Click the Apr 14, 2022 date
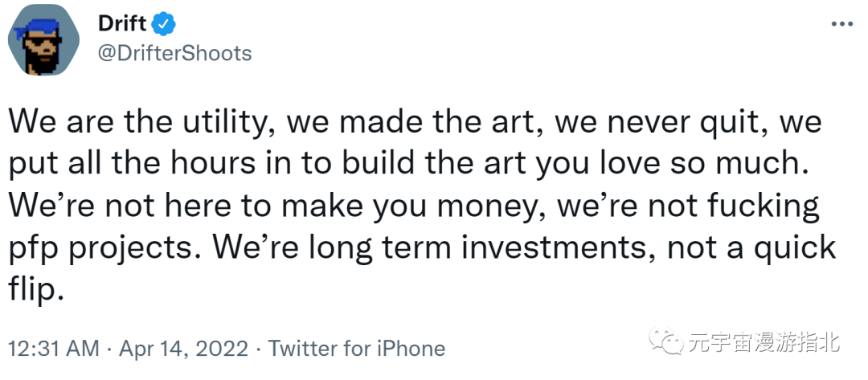Image resolution: width=868 pixels, height=380 pixels. coord(182,349)
